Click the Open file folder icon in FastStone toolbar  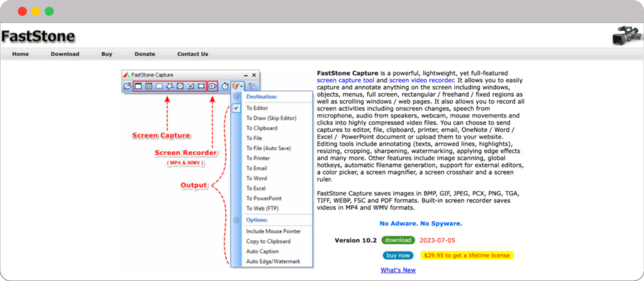point(128,85)
